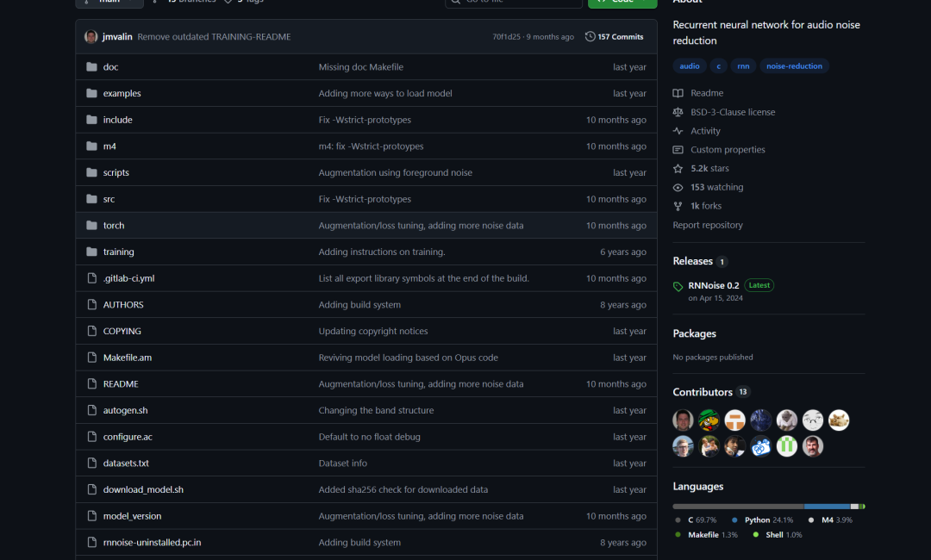
Task: Click the '6 years ago' timestamp for training
Action: tap(623, 252)
